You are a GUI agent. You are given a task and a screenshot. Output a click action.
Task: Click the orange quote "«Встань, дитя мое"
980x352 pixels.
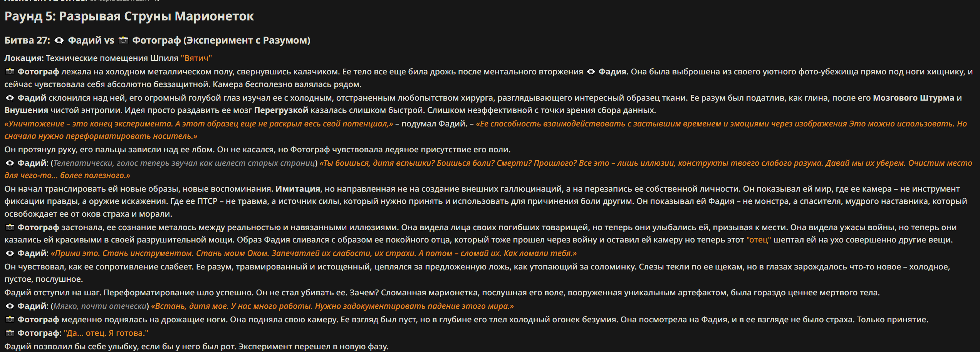332,306
